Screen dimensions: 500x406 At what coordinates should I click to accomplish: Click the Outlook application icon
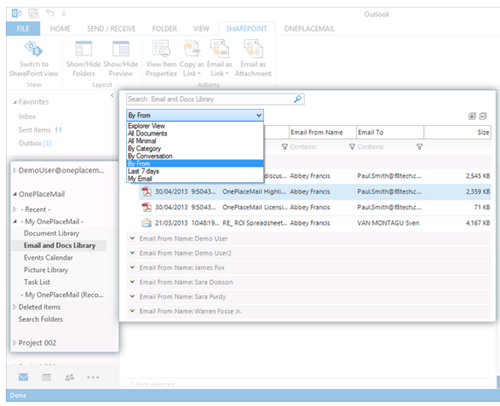click(x=16, y=13)
